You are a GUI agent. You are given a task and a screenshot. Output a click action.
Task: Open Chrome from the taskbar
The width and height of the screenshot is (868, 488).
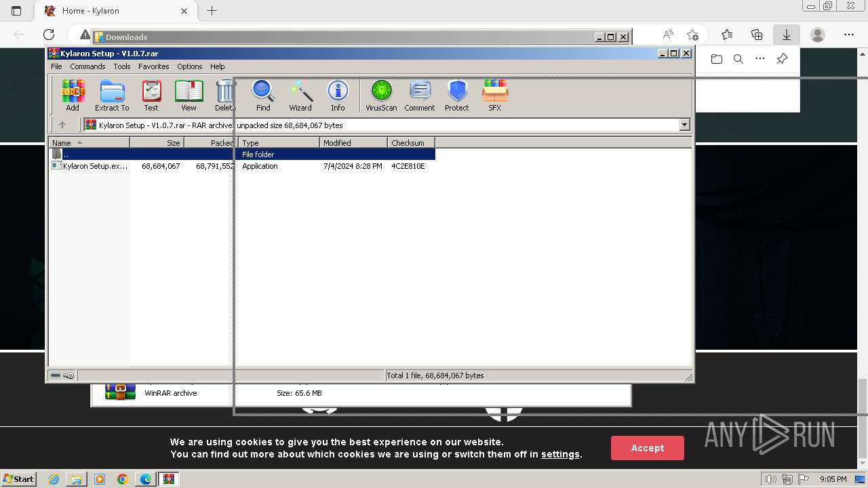tap(123, 479)
